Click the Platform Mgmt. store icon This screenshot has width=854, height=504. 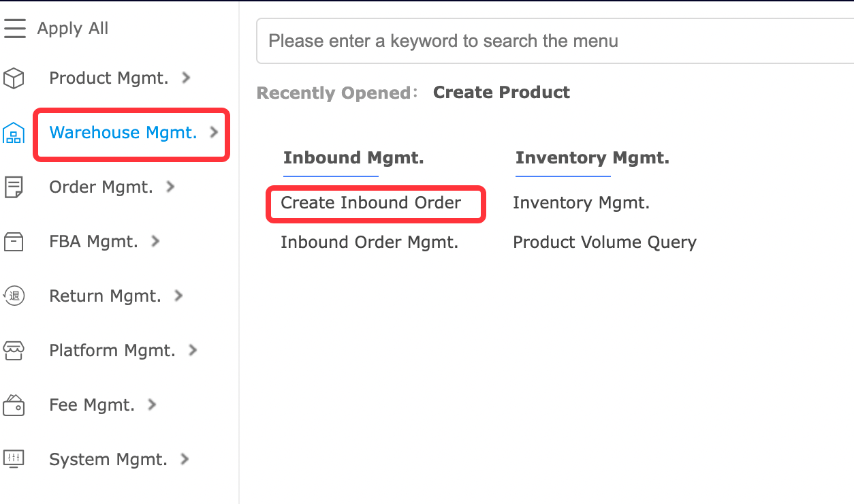[x=14, y=351]
